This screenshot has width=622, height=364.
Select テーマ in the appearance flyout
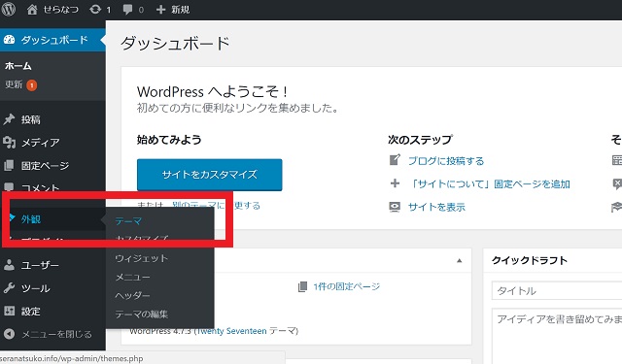pyautogui.click(x=128, y=221)
